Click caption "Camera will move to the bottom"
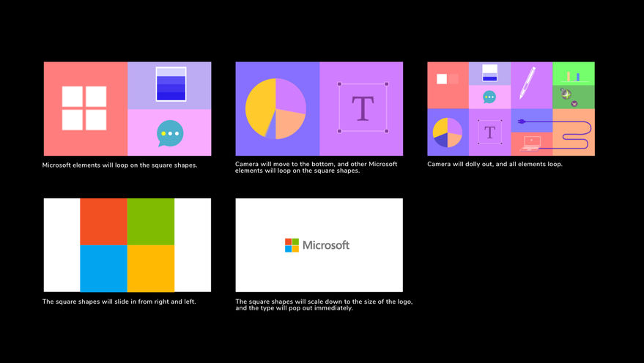Viewport: 644px width, 363px height. pyautogui.click(x=284, y=164)
